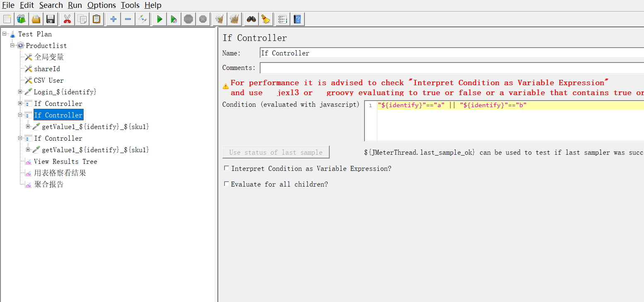Select the 全局变量 tree item
Screen dimensions: 644x302
point(49,57)
